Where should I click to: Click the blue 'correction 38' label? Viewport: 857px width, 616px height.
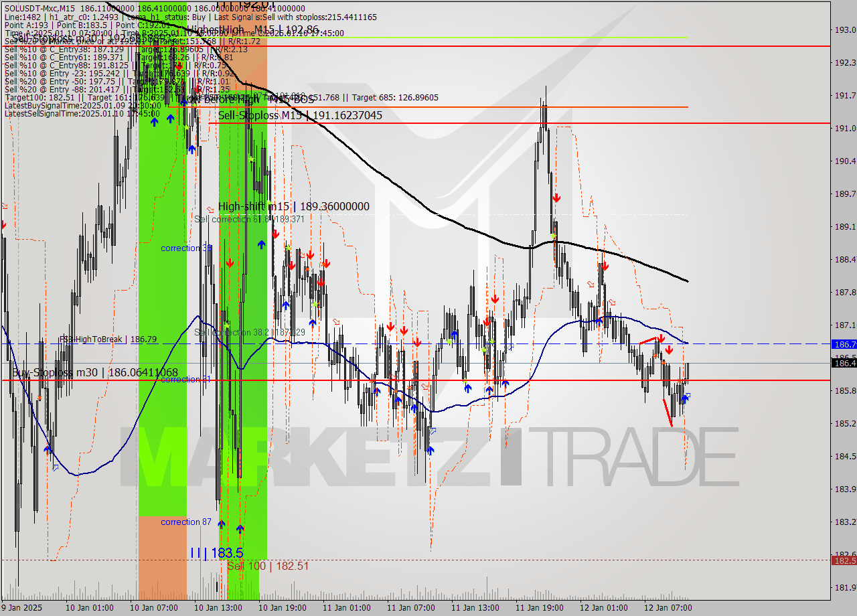pos(186,248)
